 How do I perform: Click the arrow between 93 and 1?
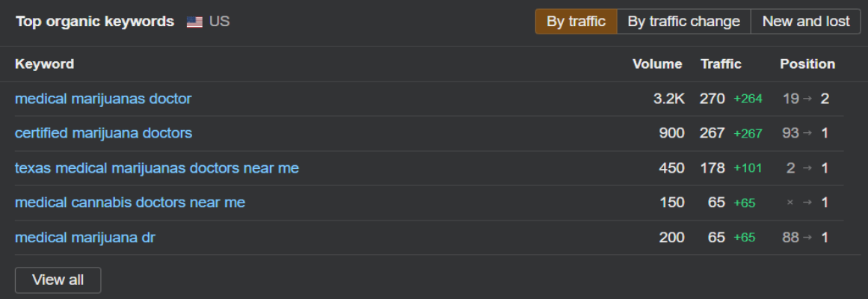click(x=807, y=133)
